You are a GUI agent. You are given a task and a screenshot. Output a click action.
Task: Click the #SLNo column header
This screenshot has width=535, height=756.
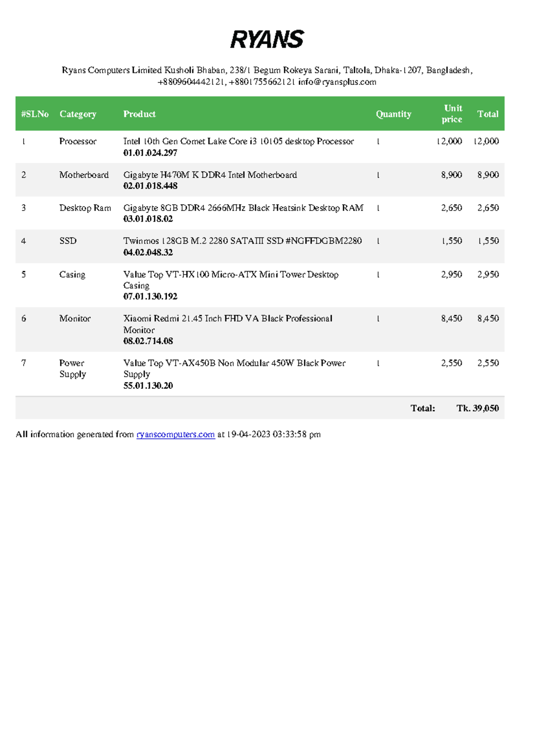(35, 114)
